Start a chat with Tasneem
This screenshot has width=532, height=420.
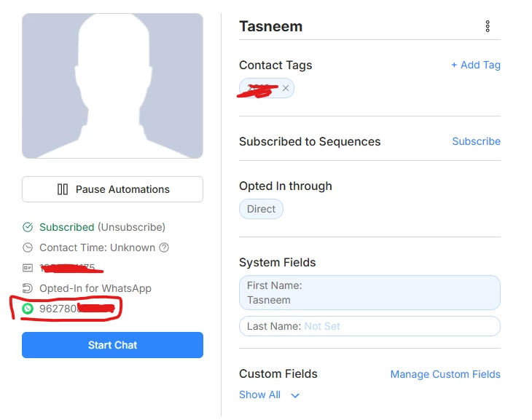(112, 345)
